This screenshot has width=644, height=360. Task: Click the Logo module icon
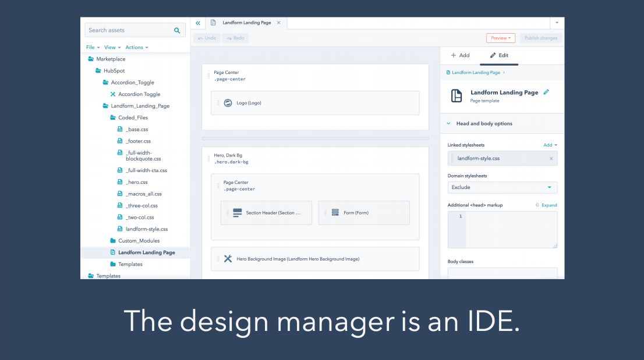tap(228, 103)
